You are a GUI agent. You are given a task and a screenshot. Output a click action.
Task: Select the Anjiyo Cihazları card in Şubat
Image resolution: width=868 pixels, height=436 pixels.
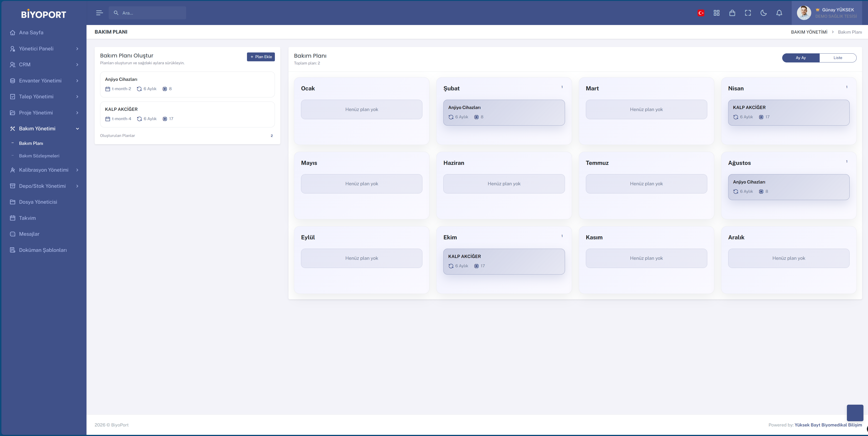tap(503, 112)
